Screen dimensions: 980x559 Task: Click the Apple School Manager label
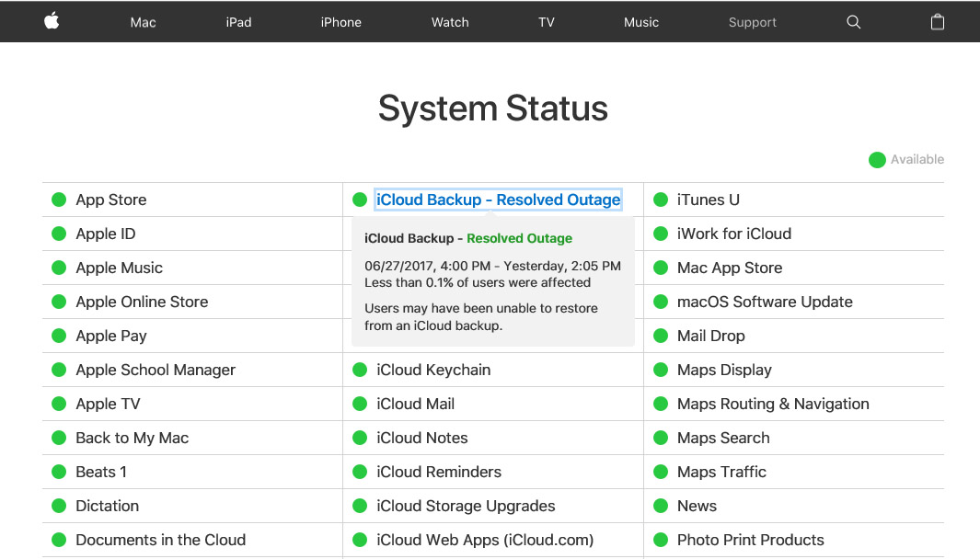[x=156, y=370]
